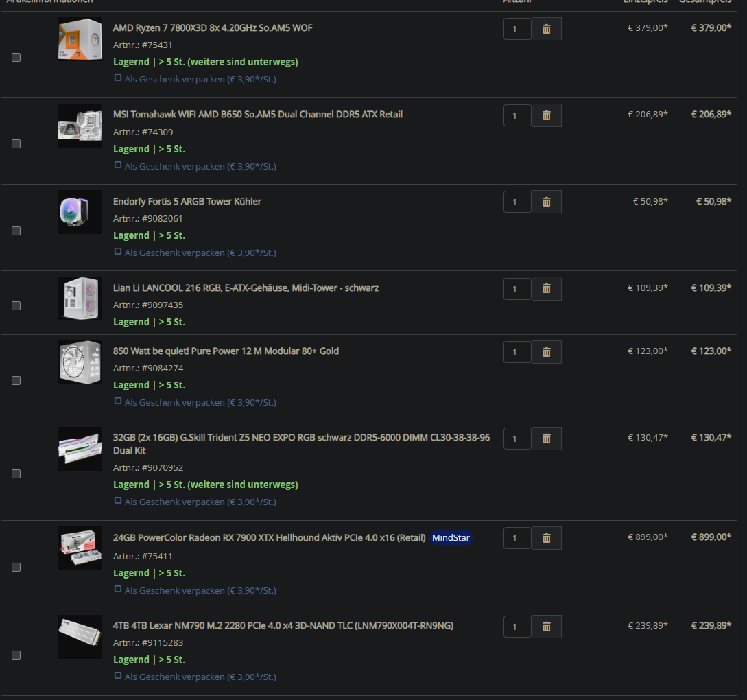Delete PowerColor Radeon RX 7900 XTX item
The image size is (747, 700).
pyautogui.click(x=547, y=538)
